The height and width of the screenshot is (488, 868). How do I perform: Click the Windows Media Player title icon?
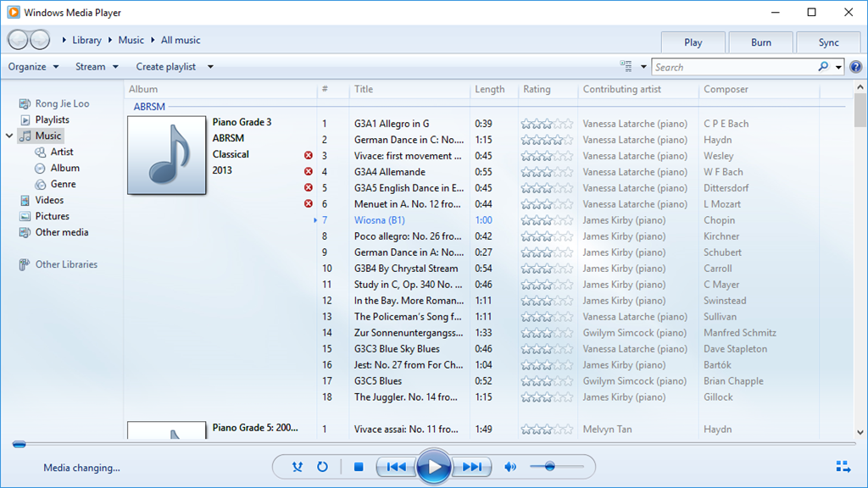pos(14,12)
